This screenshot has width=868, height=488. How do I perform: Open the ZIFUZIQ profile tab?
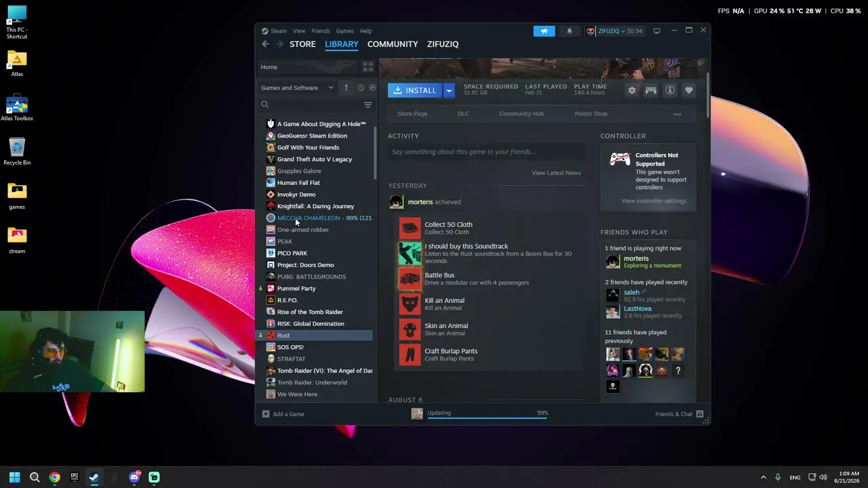pos(443,44)
